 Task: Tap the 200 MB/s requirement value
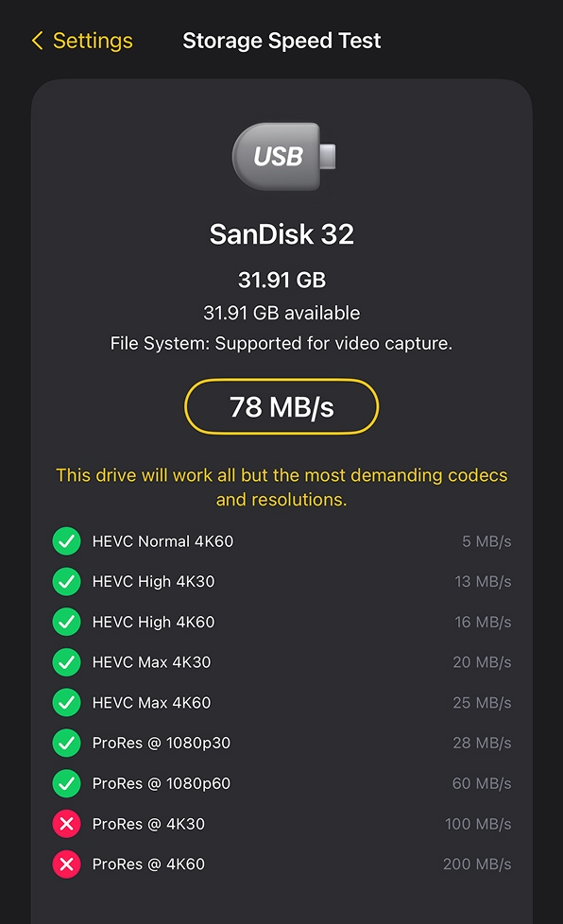click(477, 864)
